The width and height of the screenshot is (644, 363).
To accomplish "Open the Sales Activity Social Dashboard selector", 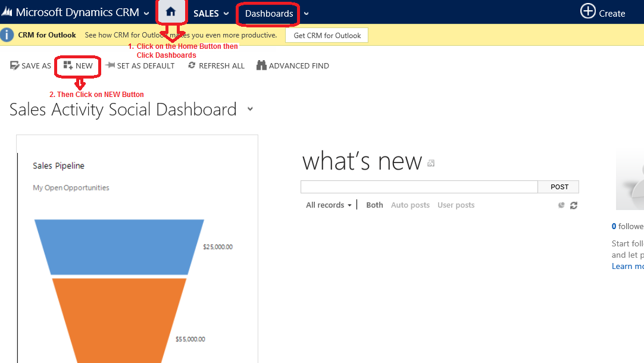I will pos(250,109).
